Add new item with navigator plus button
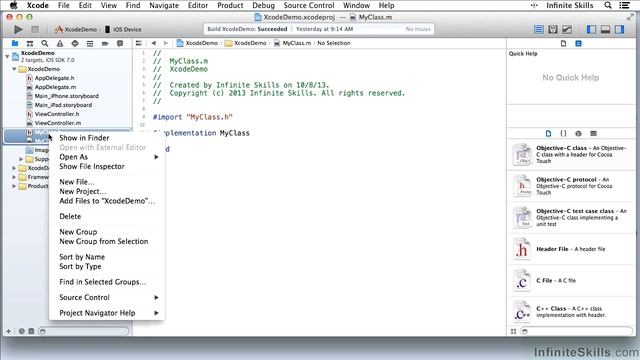This screenshot has width=640, height=360. (x=9, y=331)
